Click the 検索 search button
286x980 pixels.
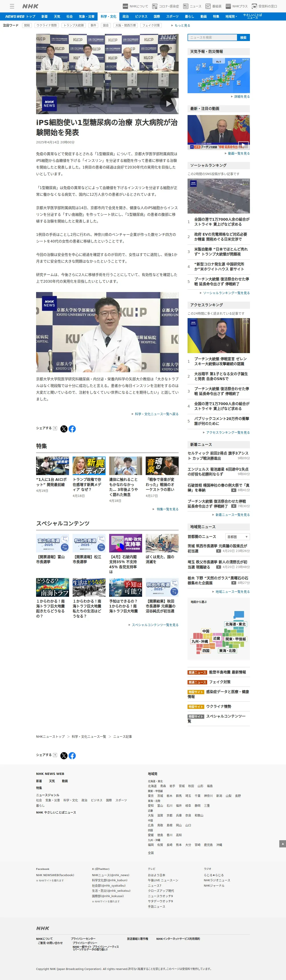coord(243,38)
